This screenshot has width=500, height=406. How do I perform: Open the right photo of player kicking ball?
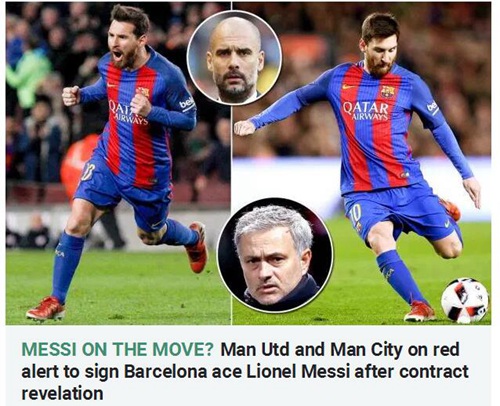361,163
